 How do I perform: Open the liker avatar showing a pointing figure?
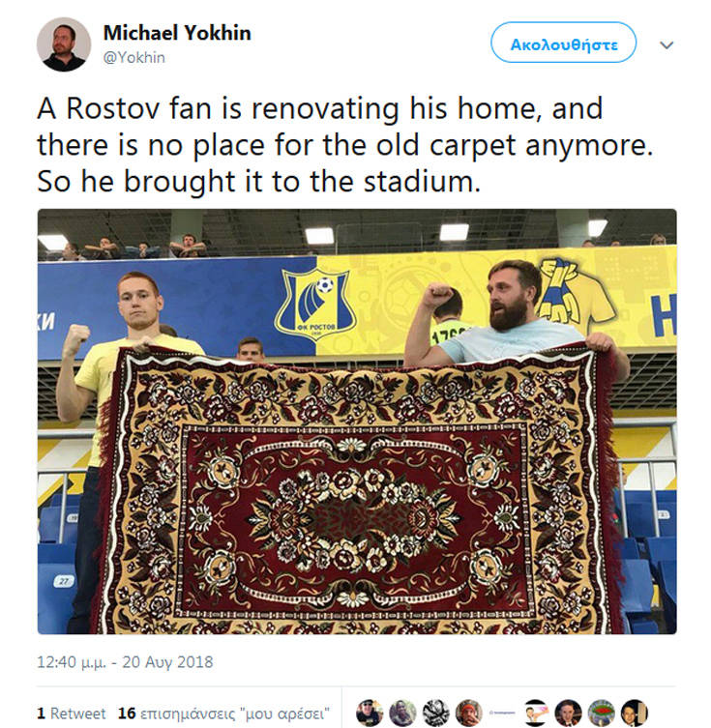(536, 713)
